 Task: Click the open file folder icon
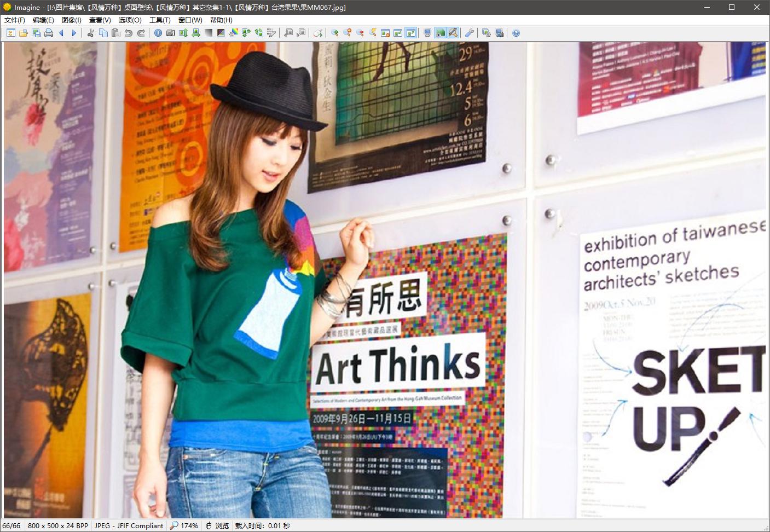23,33
